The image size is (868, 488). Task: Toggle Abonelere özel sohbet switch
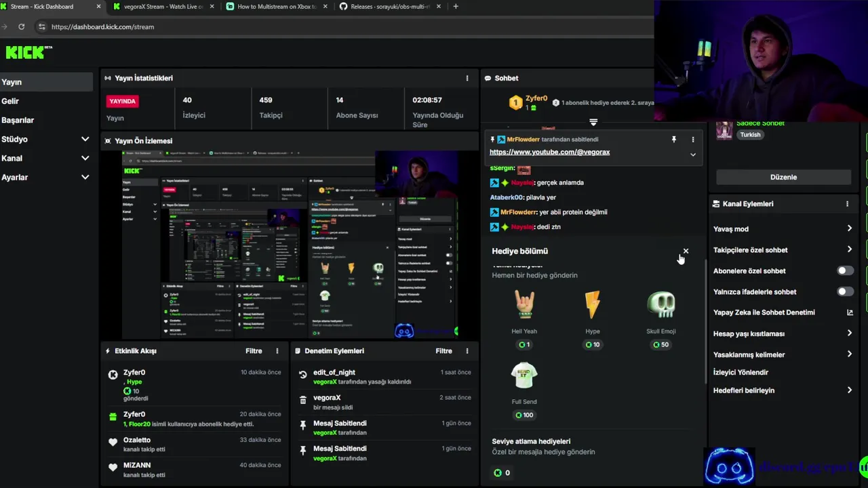(844, 270)
